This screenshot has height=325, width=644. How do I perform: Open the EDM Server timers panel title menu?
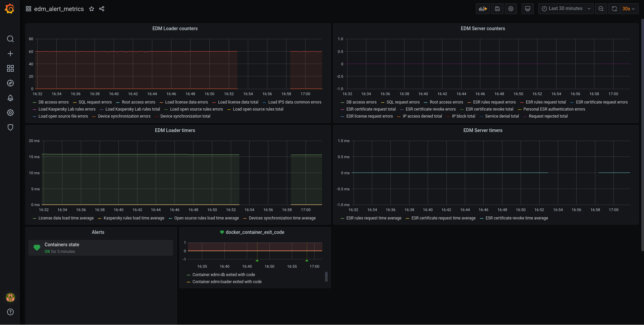(483, 130)
